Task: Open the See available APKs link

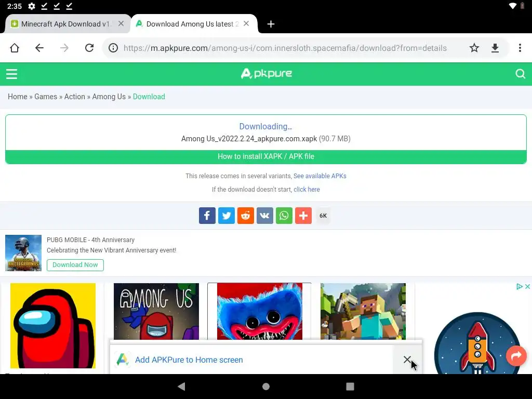Action: (x=320, y=176)
